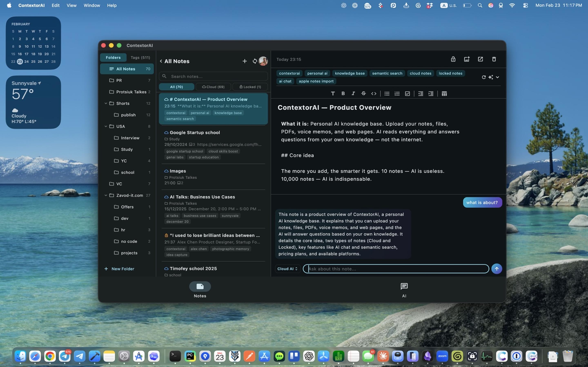Click the sync notes icon
This screenshot has width=588, height=367.
(254, 61)
